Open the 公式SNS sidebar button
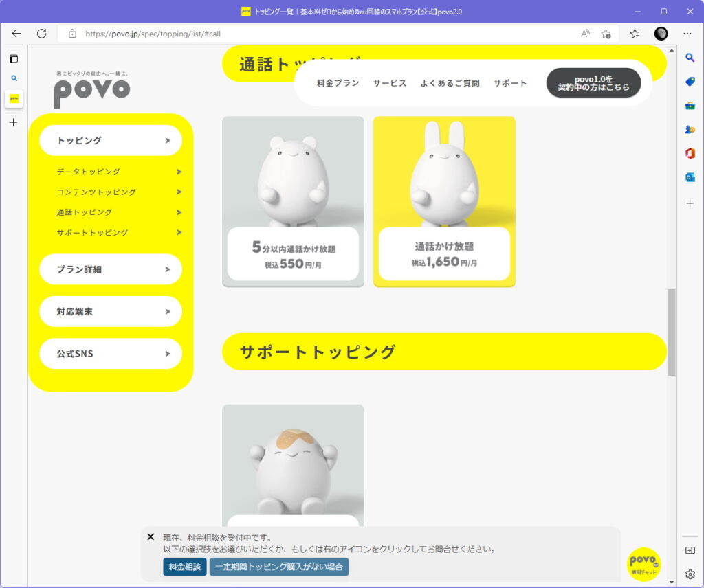 point(111,354)
